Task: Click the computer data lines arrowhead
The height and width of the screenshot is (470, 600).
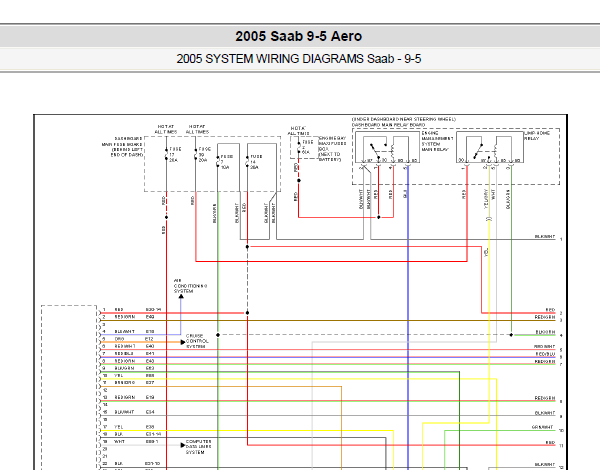Action: pos(183,445)
